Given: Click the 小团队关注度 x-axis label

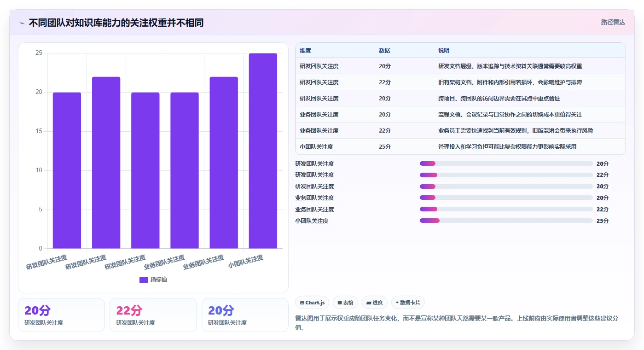Looking at the screenshot, I should click(246, 262).
